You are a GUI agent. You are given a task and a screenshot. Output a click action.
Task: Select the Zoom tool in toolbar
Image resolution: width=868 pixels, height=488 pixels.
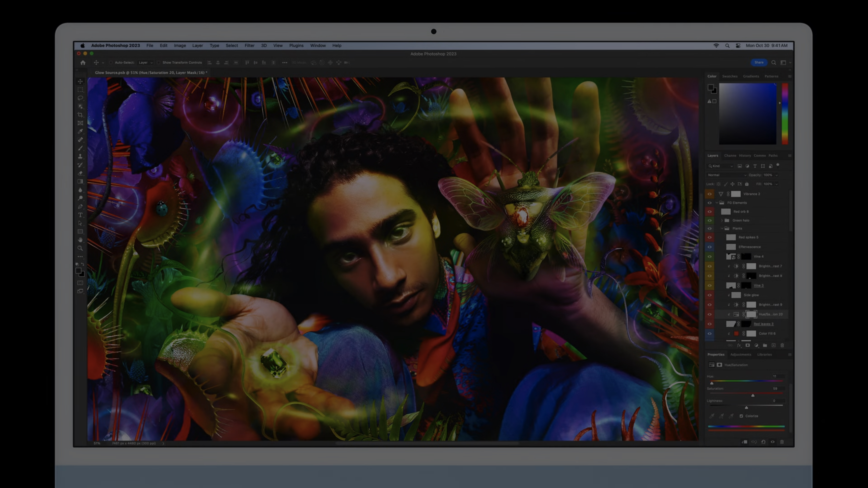point(80,248)
